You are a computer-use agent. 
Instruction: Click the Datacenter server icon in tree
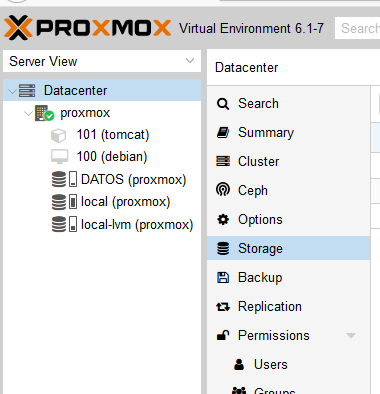coord(27,90)
